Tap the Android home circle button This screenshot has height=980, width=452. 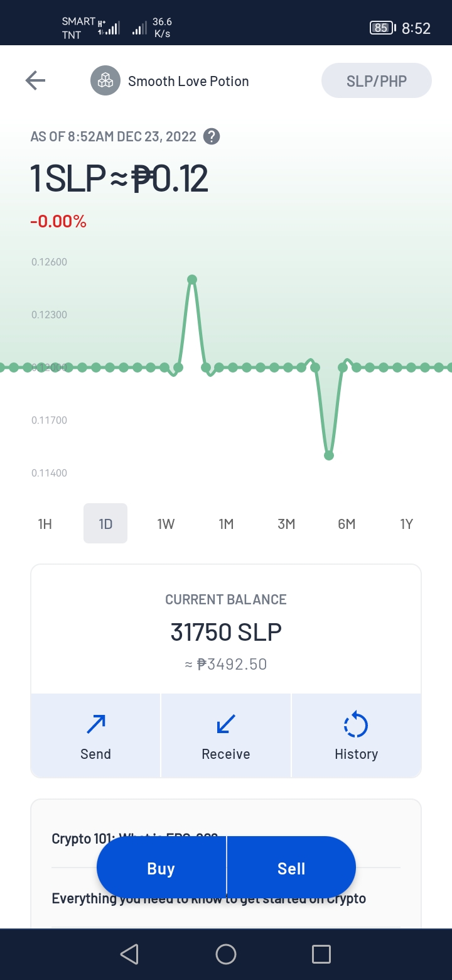(x=226, y=954)
